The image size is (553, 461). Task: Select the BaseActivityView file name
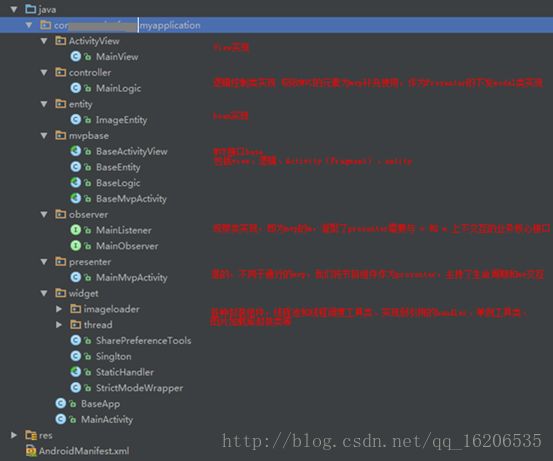coord(132,151)
